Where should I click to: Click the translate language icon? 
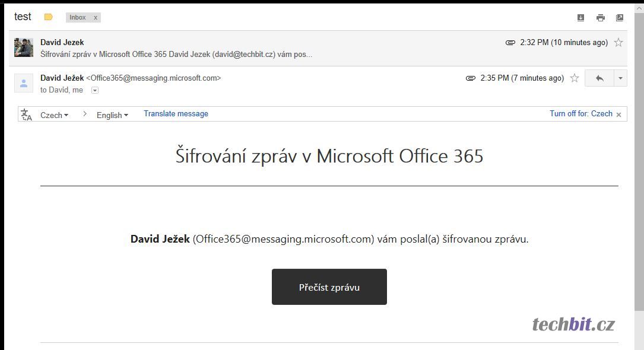tap(26, 114)
